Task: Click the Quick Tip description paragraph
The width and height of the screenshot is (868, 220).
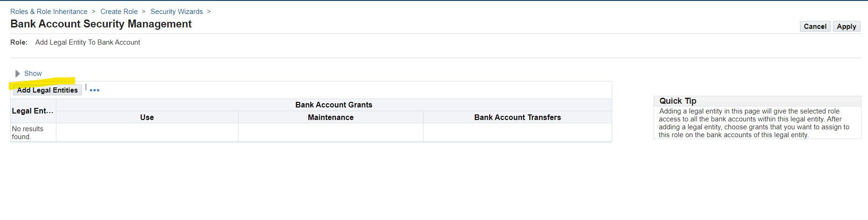Action: tap(754, 123)
